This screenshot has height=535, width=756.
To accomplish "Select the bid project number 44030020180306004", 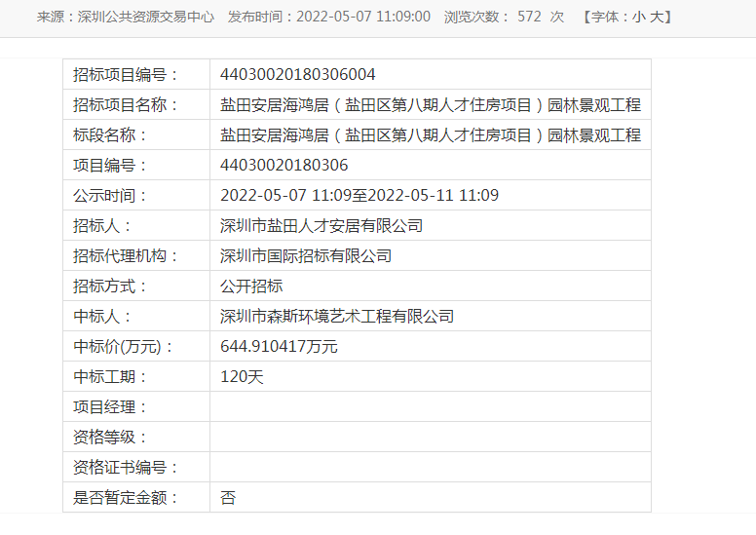I will tap(298, 75).
